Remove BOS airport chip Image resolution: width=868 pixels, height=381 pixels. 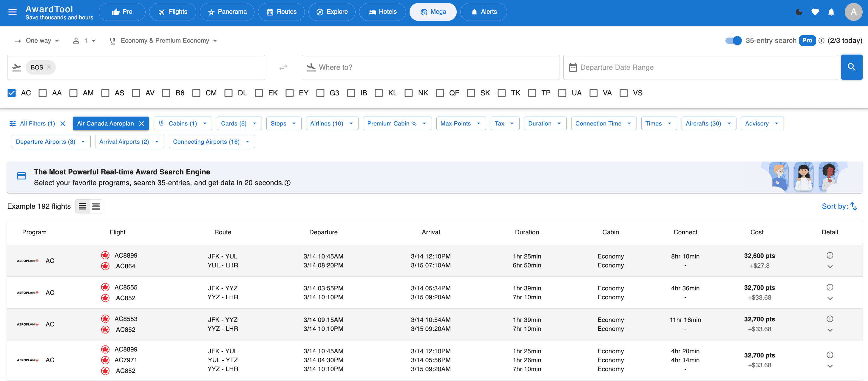49,67
